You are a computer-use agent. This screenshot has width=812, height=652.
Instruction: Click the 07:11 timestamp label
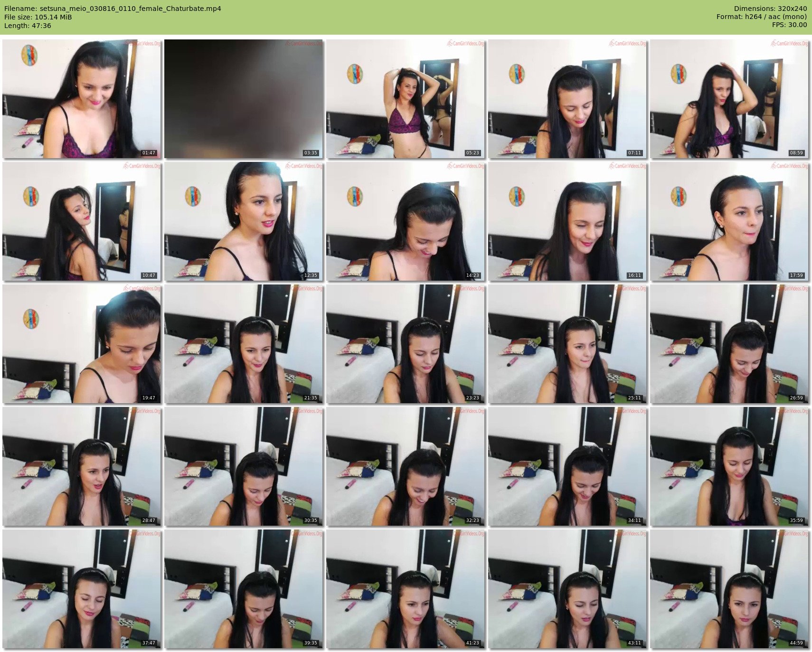click(x=634, y=153)
